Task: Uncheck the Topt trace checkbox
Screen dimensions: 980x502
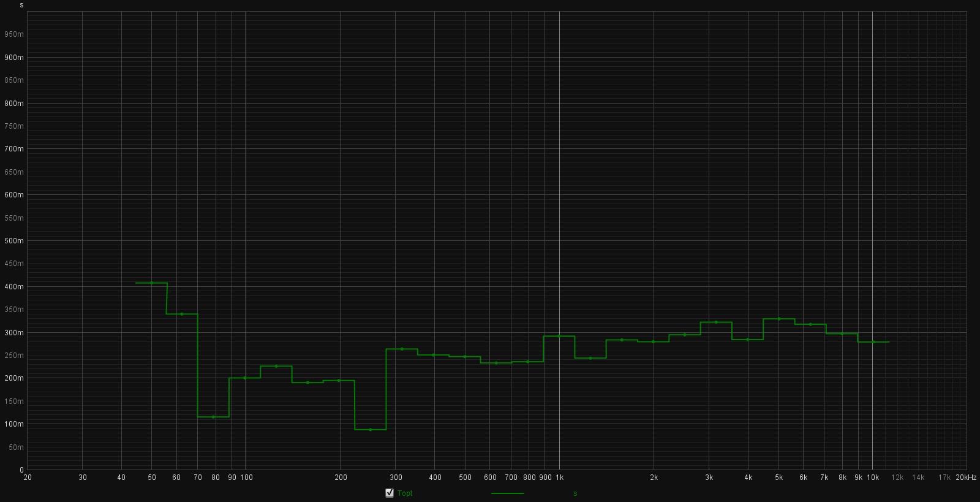Action: [390, 493]
